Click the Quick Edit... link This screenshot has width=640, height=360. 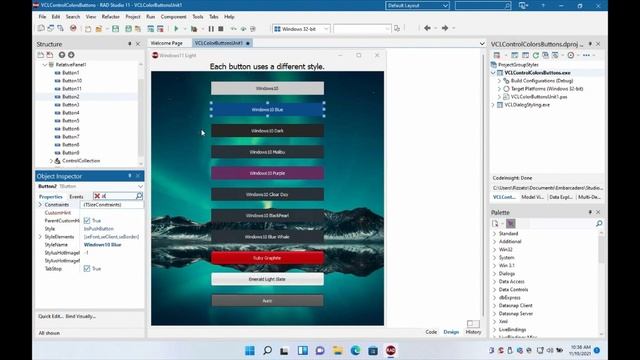(x=51, y=316)
